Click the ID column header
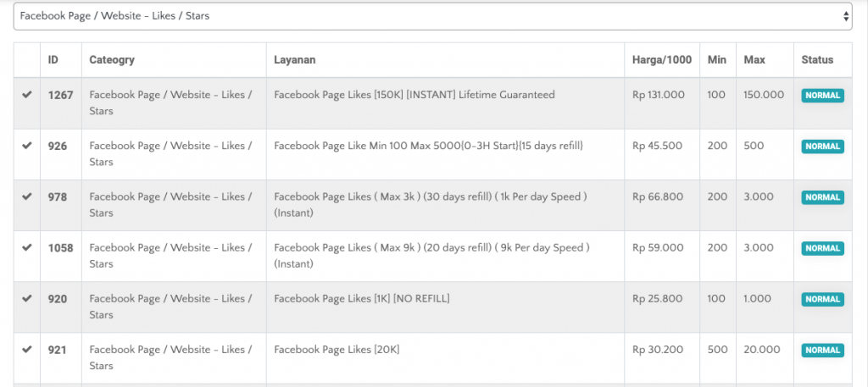The image size is (868, 387). 53,60
